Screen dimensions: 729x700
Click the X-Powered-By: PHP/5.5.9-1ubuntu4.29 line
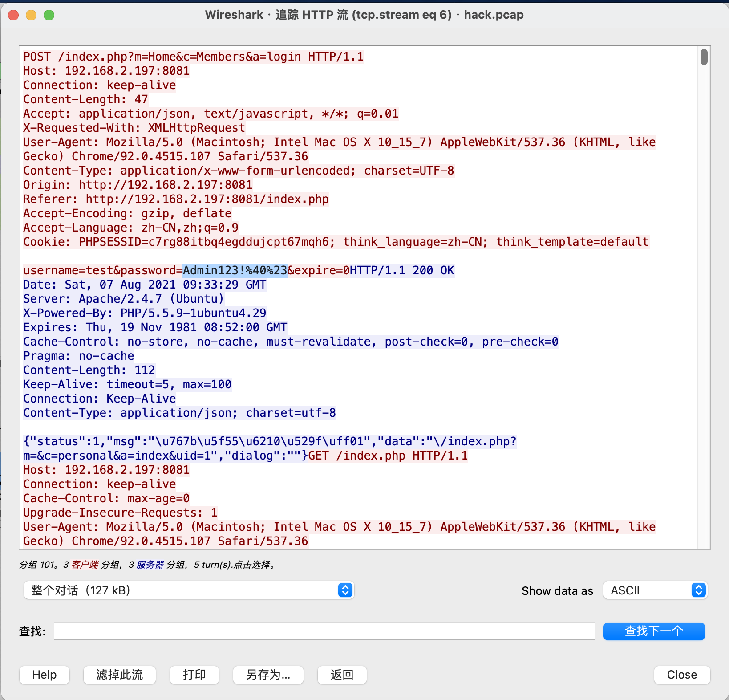pos(145,313)
